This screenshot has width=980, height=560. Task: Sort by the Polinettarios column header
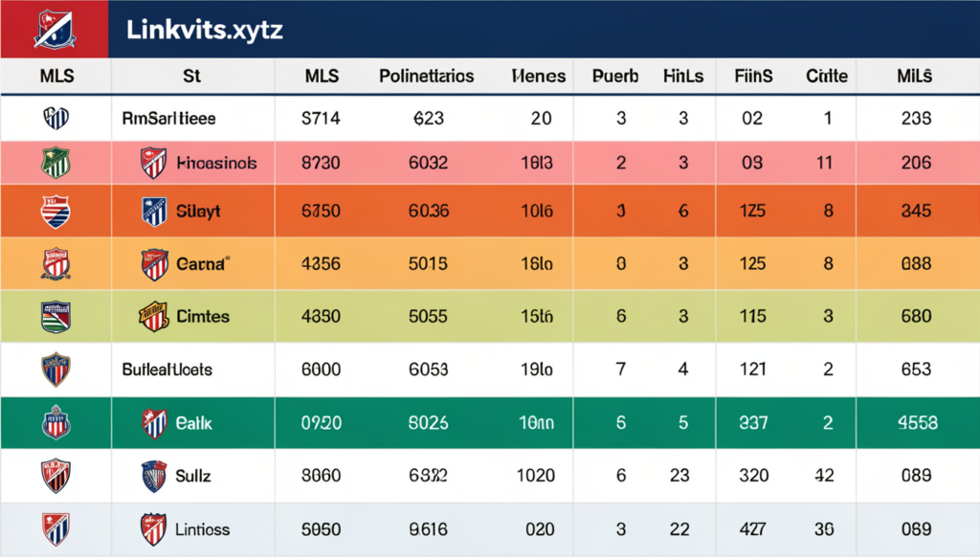pos(426,76)
